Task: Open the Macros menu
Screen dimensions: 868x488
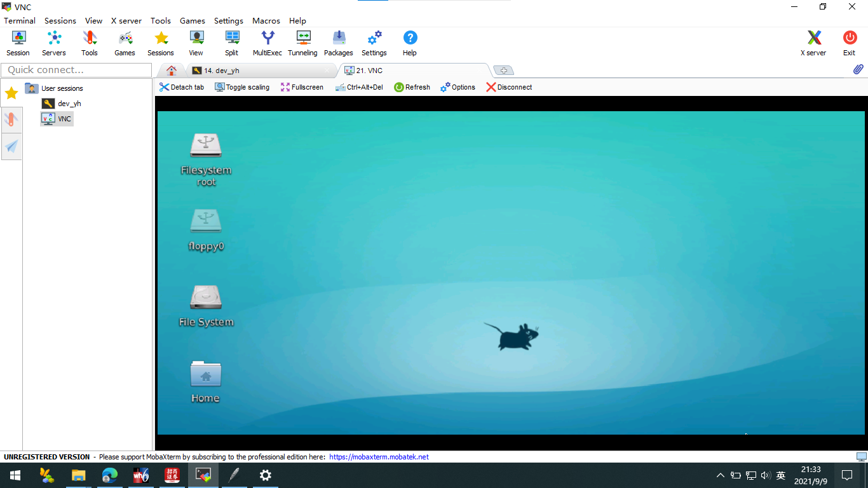Action: click(x=266, y=20)
